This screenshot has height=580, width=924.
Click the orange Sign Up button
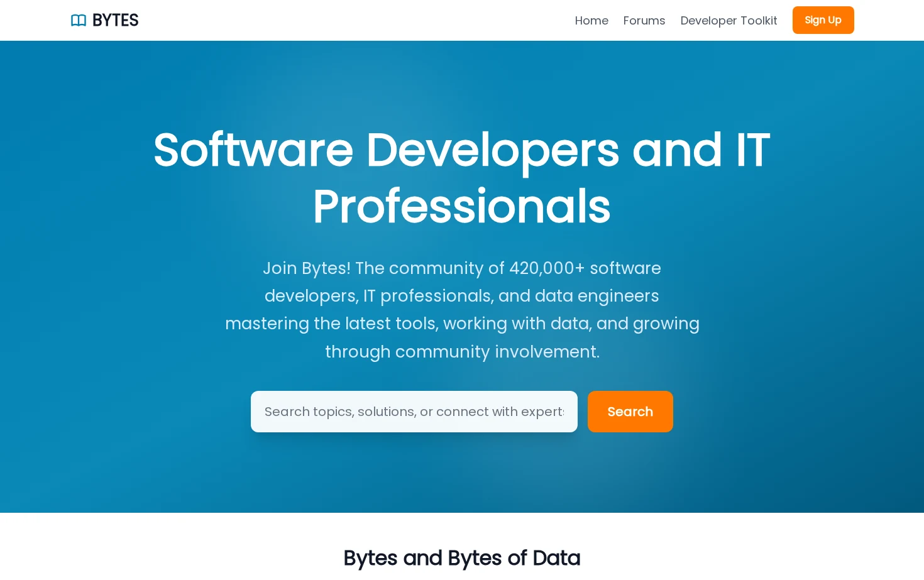click(x=823, y=20)
